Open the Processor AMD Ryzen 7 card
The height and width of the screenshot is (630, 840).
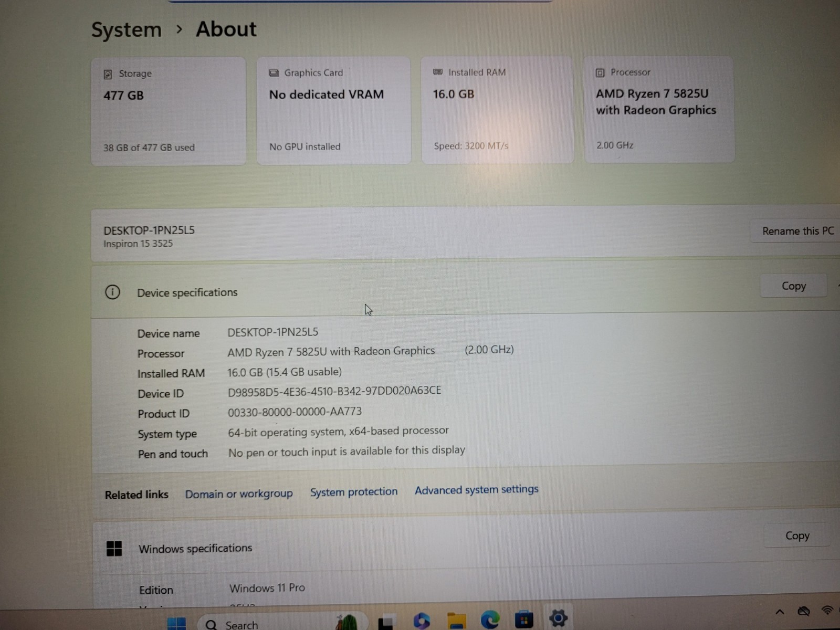659,109
